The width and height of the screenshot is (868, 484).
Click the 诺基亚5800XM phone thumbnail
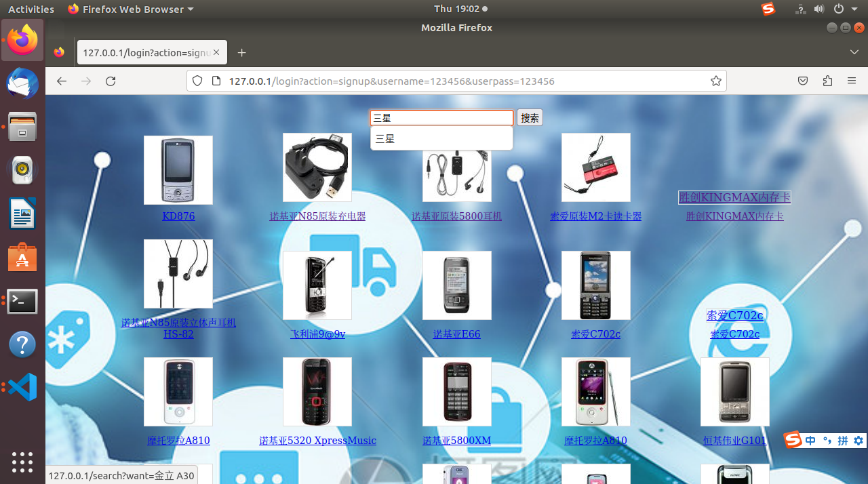pyautogui.click(x=456, y=392)
